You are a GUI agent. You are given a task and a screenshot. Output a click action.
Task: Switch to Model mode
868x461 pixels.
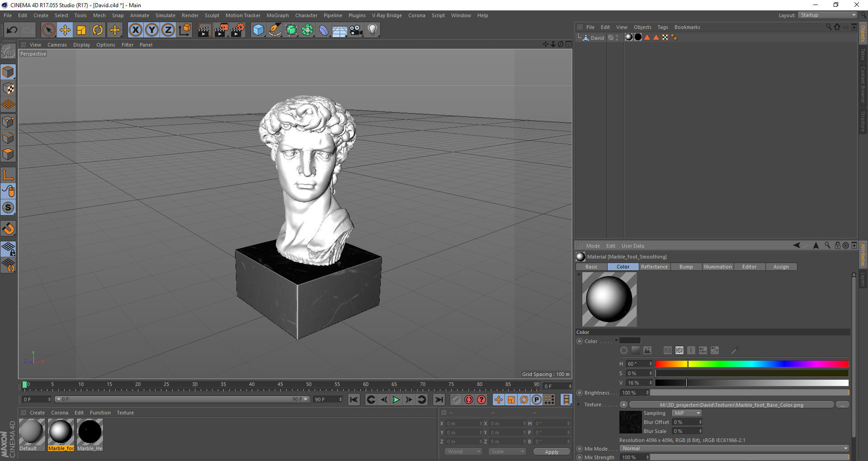[8, 72]
